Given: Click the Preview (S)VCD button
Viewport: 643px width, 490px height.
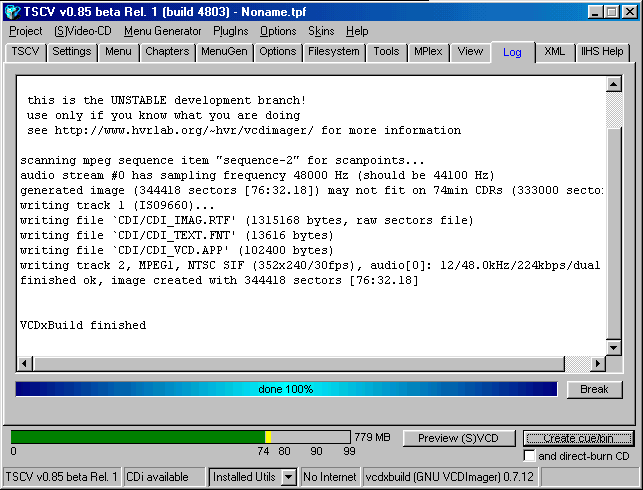Looking at the screenshot, I should [x=459, y=438].
